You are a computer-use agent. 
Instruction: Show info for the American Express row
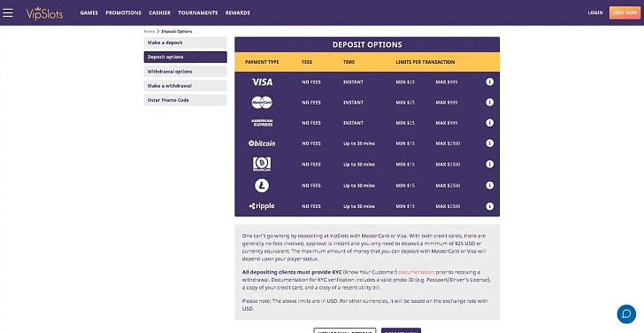[489, 122]
